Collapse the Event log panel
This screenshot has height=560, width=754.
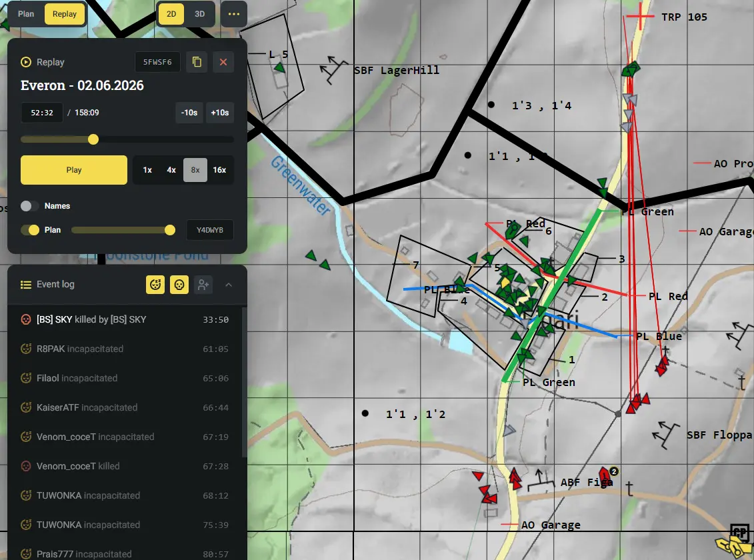(x=229, y=285)
